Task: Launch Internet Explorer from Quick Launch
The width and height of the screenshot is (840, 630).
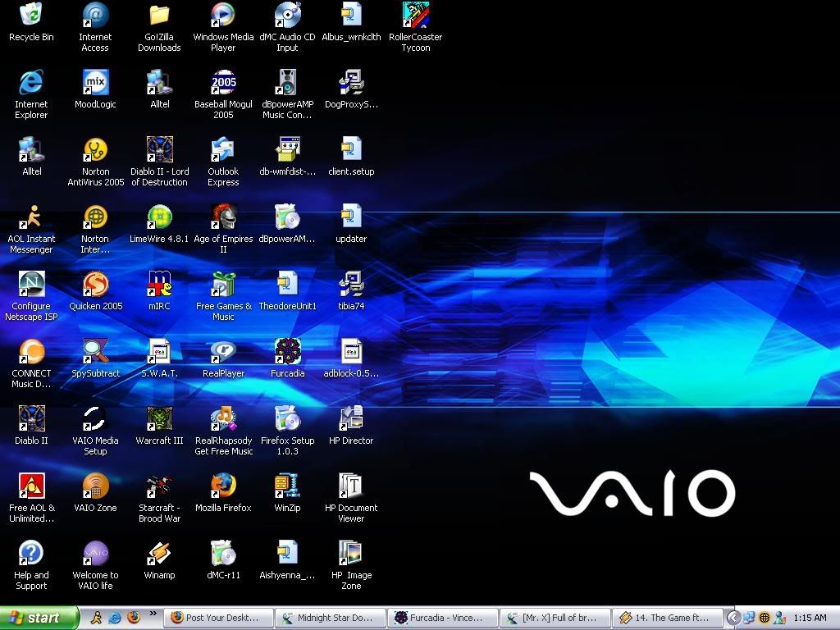Action: [115, 618]
